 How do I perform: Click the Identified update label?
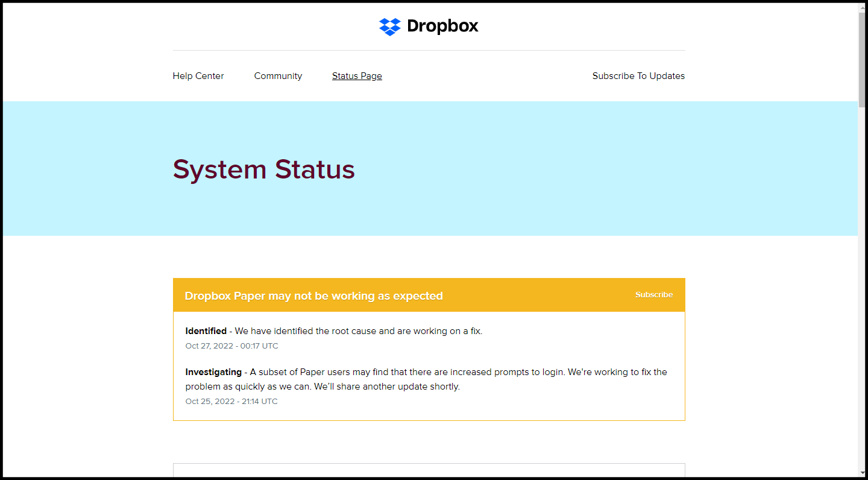click(x=206, y=331)
